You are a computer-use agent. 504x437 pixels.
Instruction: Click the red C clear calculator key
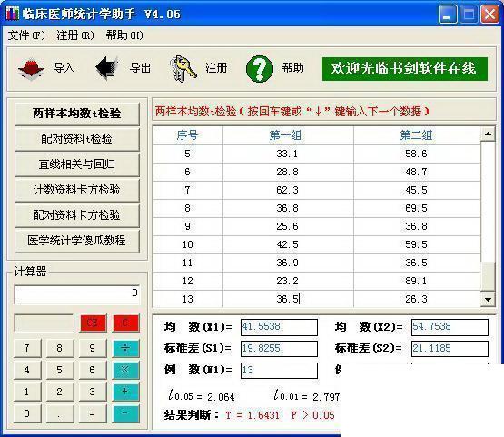(125, 323)
